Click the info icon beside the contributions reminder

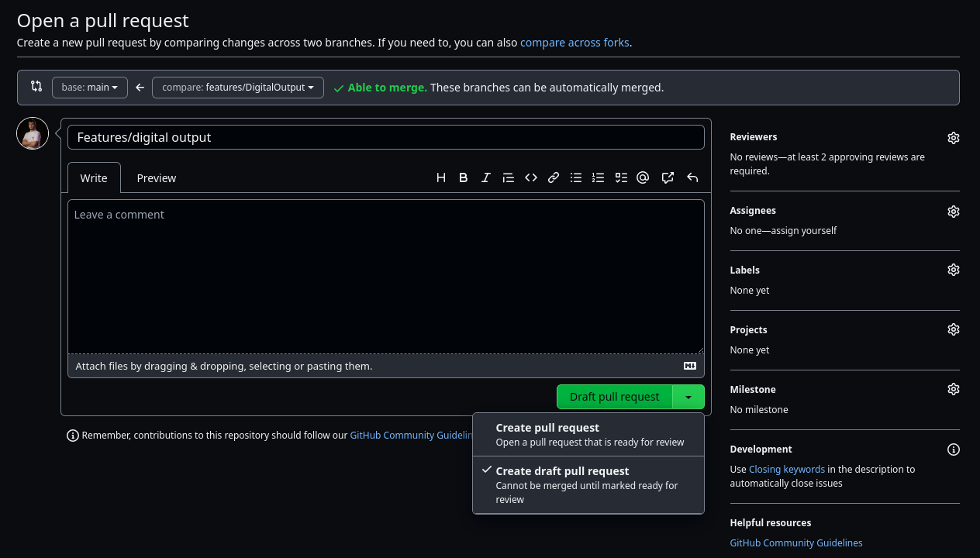73,436
